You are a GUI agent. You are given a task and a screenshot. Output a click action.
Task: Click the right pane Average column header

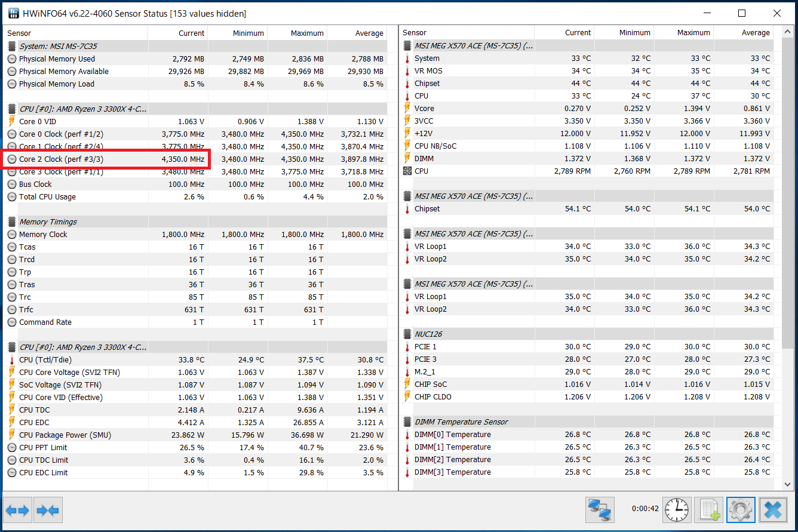point(744,33)
